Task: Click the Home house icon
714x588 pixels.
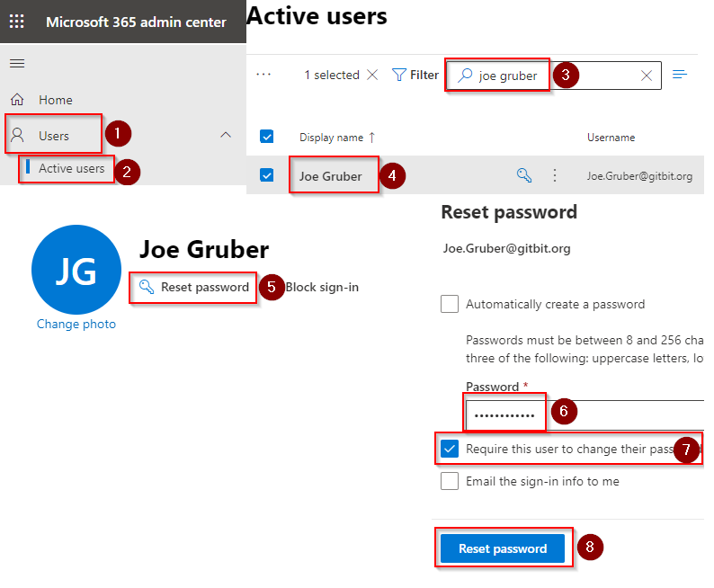Action: [17, 100]
